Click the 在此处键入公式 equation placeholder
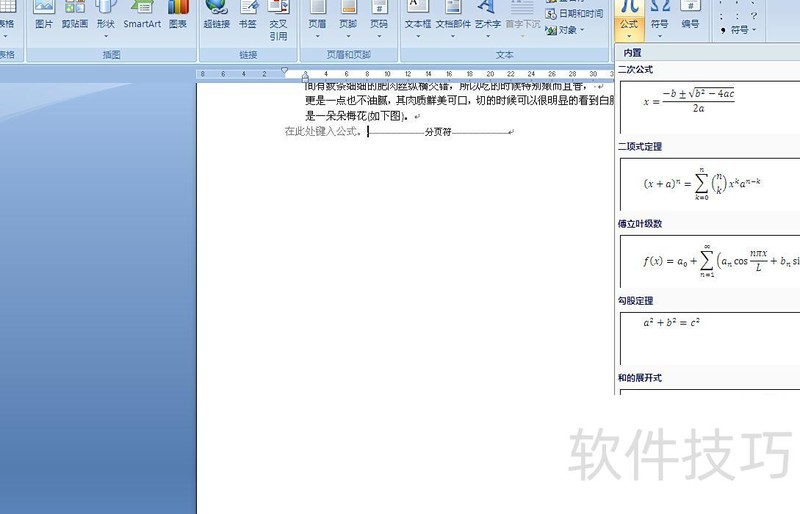This screenshot has height=514, width=800. (x=323, y=132)
